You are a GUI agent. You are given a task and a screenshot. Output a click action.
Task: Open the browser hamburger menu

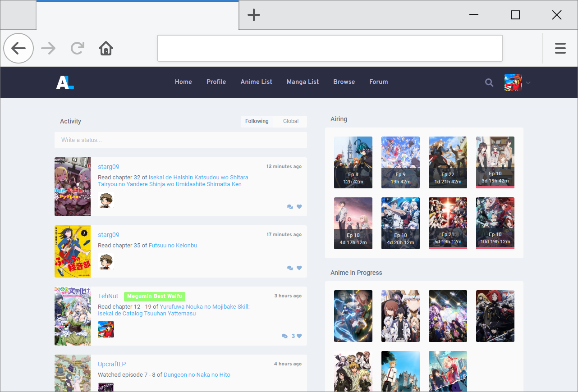tap(560, 48)
